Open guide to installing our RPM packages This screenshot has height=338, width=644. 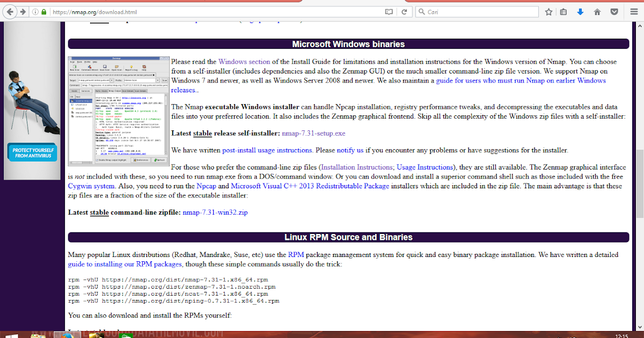pyautogui.click(x=125, y=264)
